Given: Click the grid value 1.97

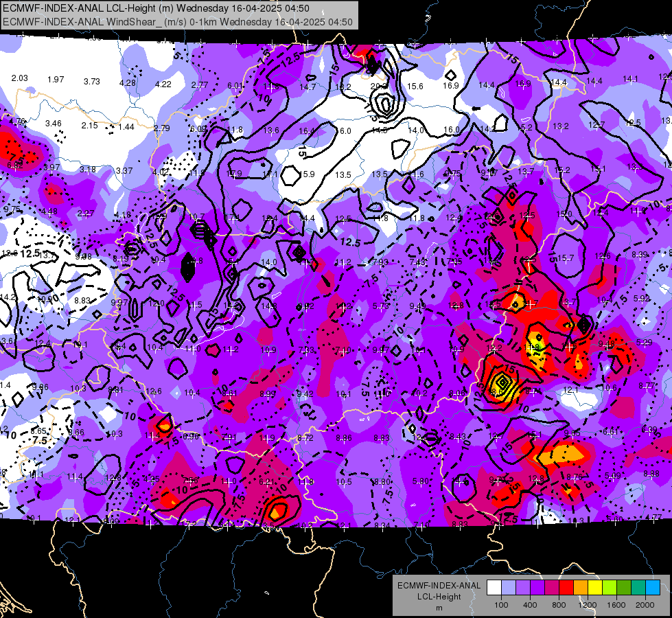Looking at the screenshot, I should click(56, 80).
